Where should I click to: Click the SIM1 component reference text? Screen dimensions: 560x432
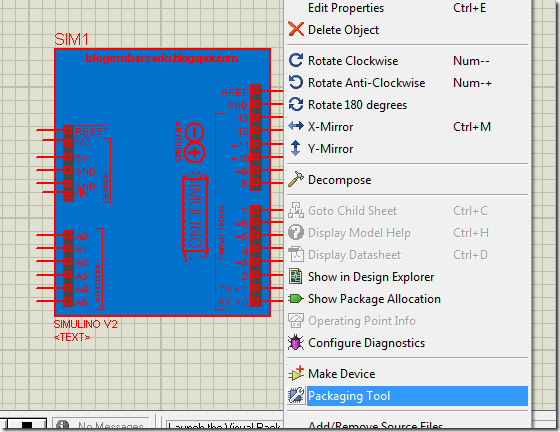(71, 39)
